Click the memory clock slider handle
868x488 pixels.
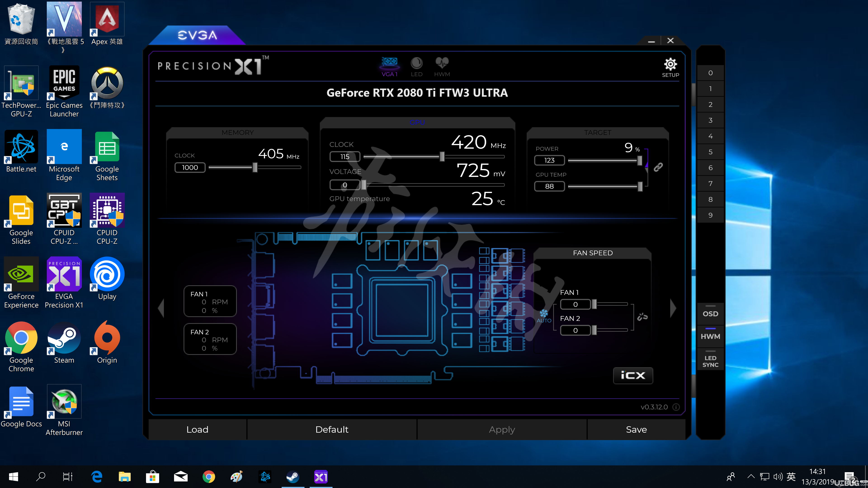pyautogui.click(x=255, y=167)
